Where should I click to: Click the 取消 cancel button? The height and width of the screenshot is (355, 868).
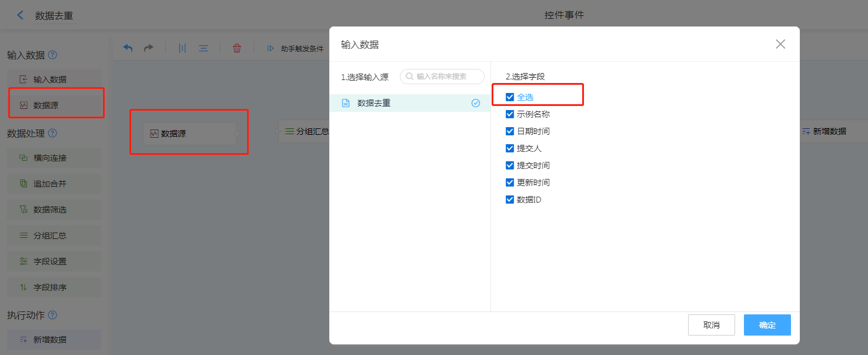711,325
